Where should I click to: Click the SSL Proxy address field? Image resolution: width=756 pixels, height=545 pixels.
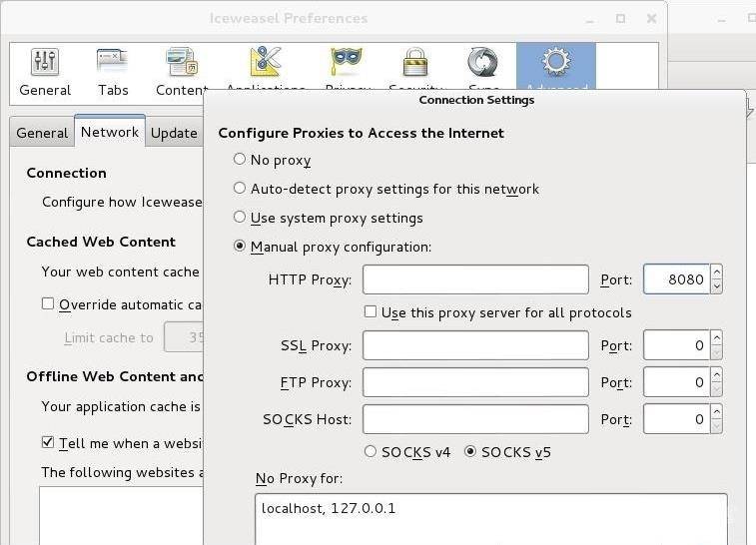tap(475, 345)
